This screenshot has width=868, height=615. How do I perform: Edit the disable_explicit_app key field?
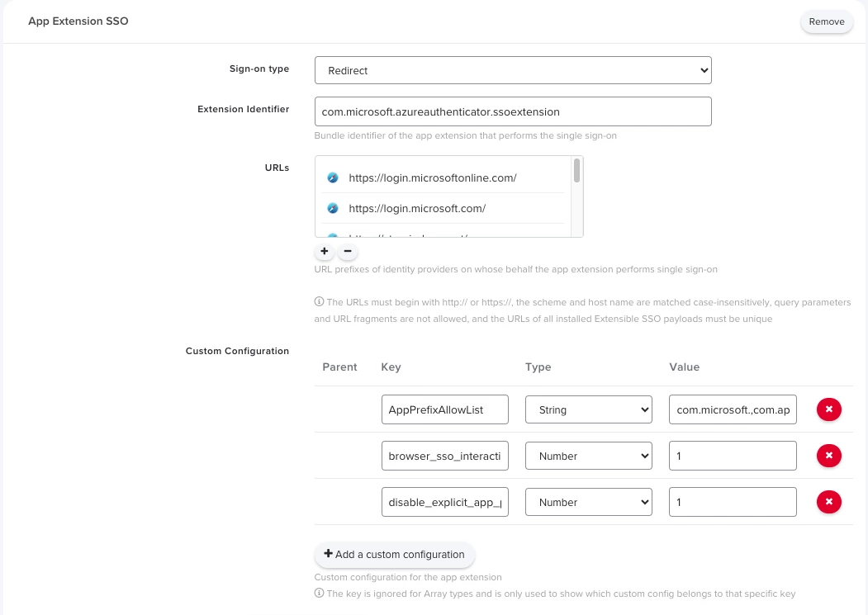click(x=444, y=502)
